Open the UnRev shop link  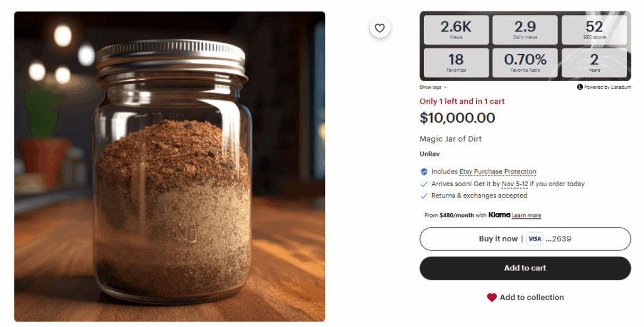[x=428, y=153]
